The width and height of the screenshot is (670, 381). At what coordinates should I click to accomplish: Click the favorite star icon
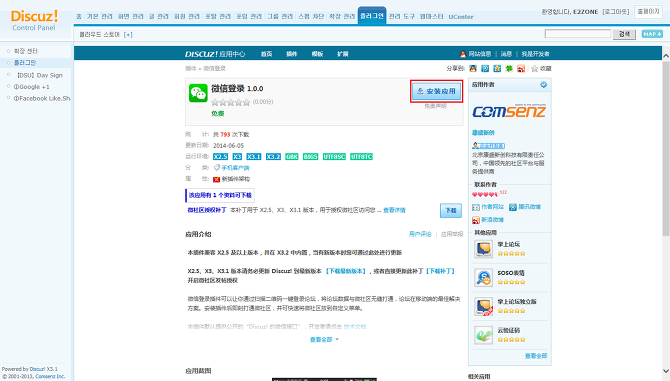534,68
